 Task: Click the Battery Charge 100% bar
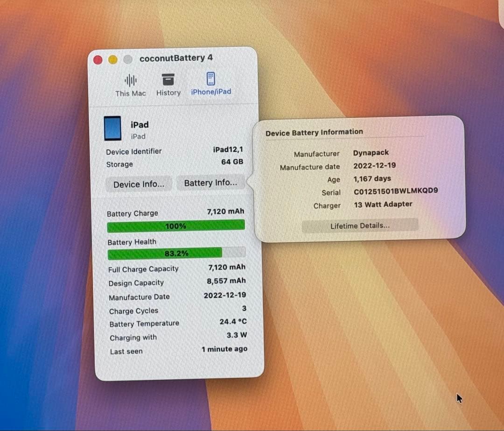176,226
